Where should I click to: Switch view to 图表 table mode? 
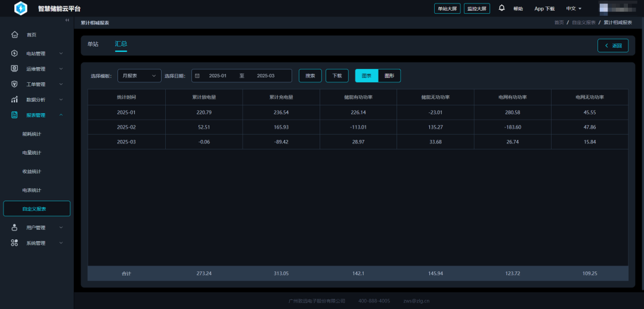(x=367, y=76)
